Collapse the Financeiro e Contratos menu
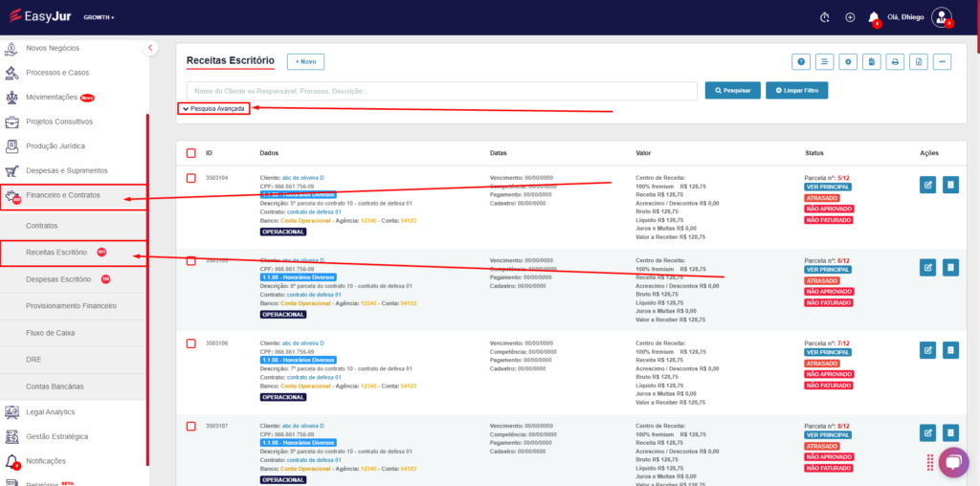Viewport: 980px width, 486px height. pyautogui.click(x=74, y=195)
